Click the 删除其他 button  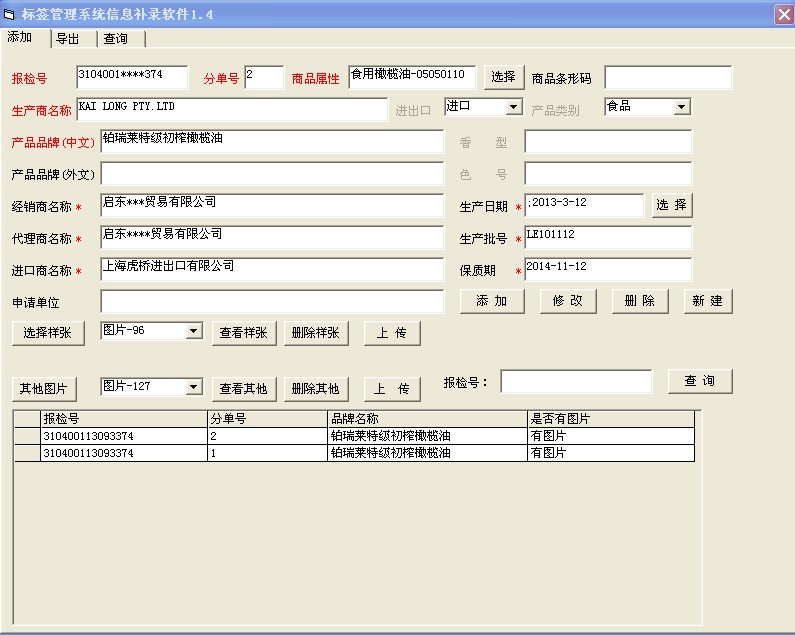pyautogui.click(x=316, y=389)
